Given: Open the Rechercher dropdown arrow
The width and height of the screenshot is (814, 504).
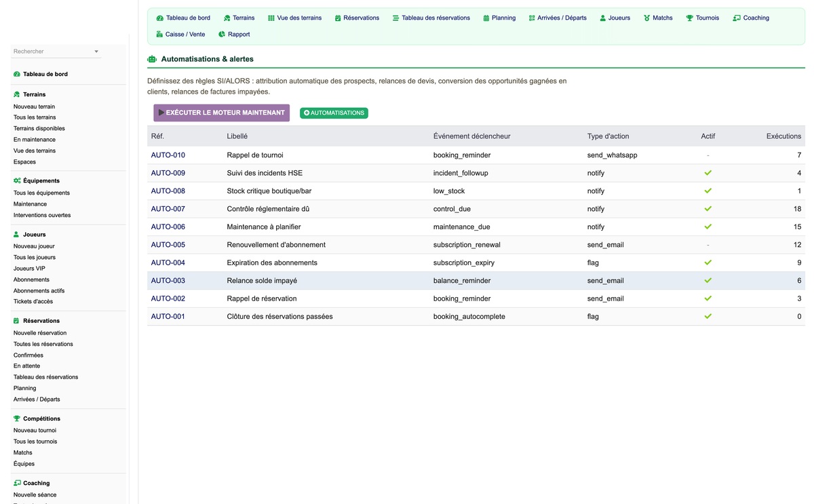Looking at the screenshot, I should tap(96, 52).
